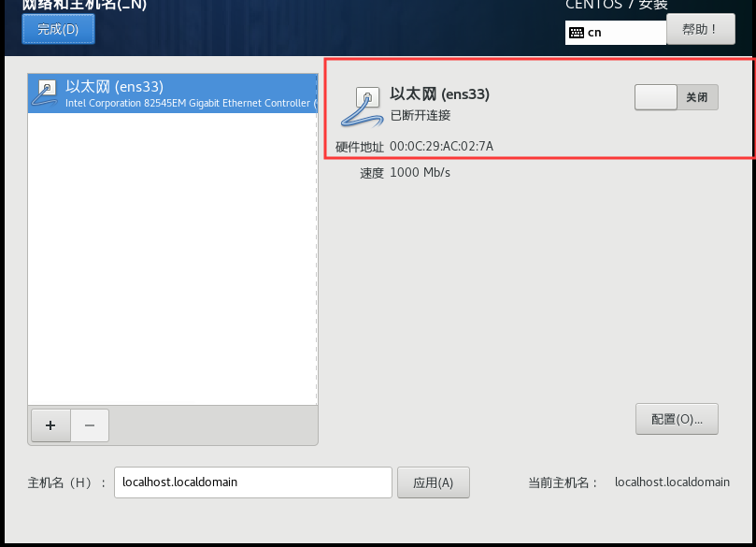
Task: Open help with 帮助! button
Action: point(701,29)
